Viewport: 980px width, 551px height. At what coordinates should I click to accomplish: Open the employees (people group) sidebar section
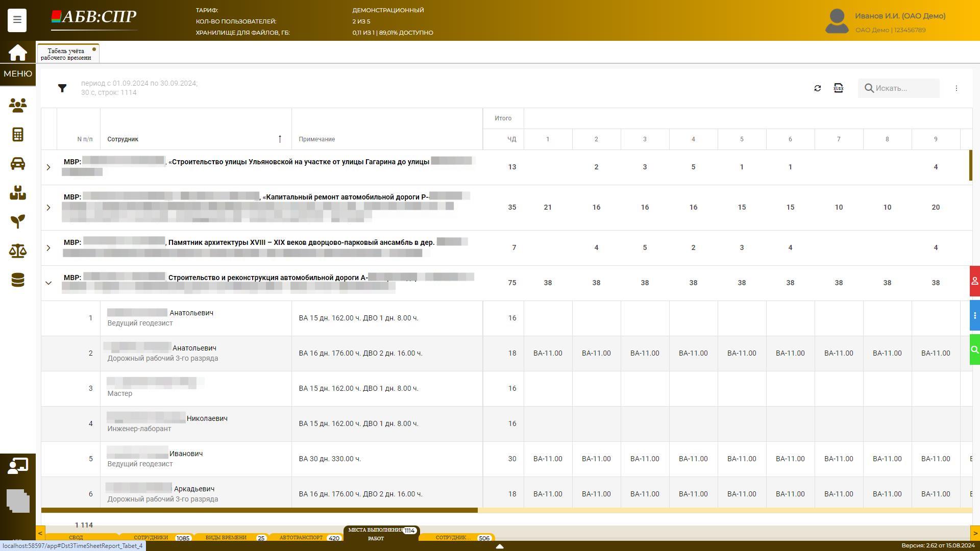pos(18,106)
